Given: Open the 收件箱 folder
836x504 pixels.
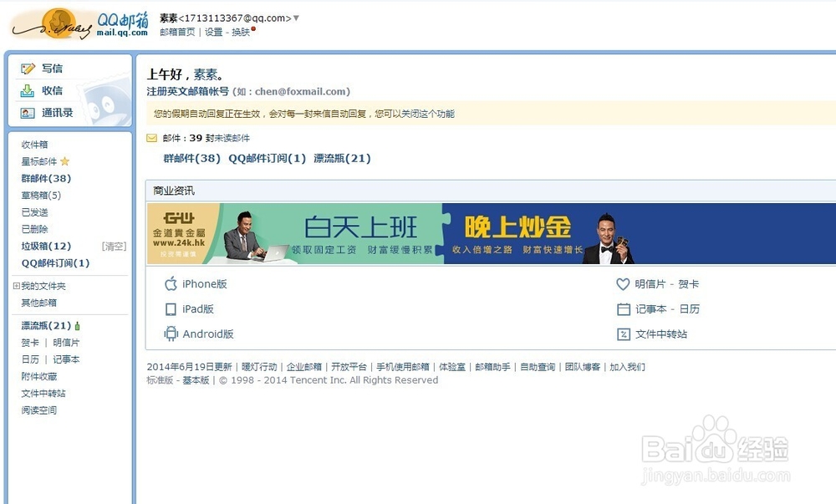Looking at the screenshot, I should 34,145.
